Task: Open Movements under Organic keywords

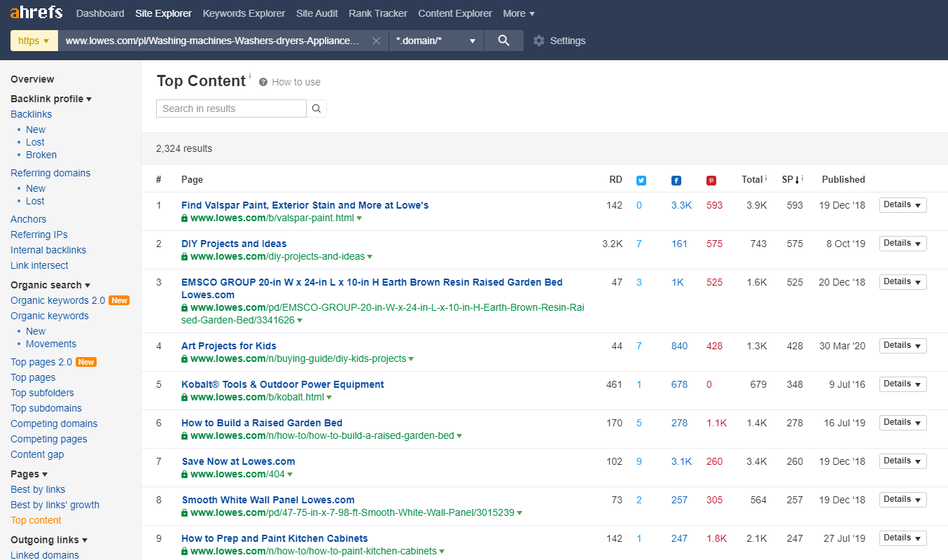Action: click(x=51, y=344)
